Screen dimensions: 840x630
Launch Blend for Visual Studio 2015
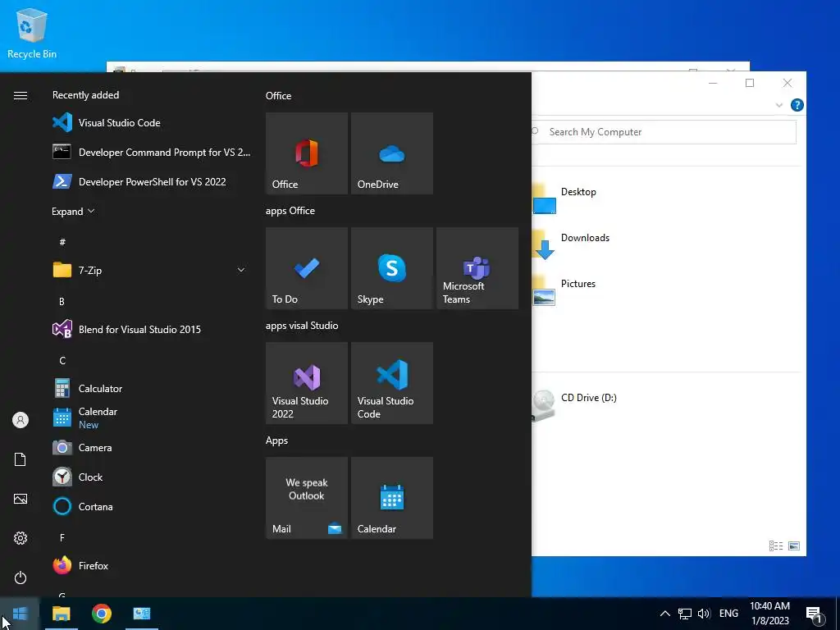click(150, 330)
